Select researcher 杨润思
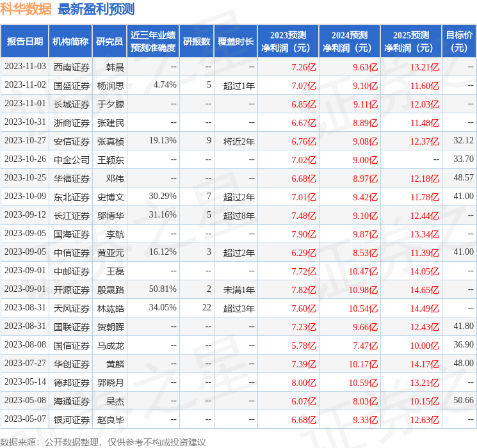This screenshot has width=477, height=448. pyautogui.click(x=111, y=86)
